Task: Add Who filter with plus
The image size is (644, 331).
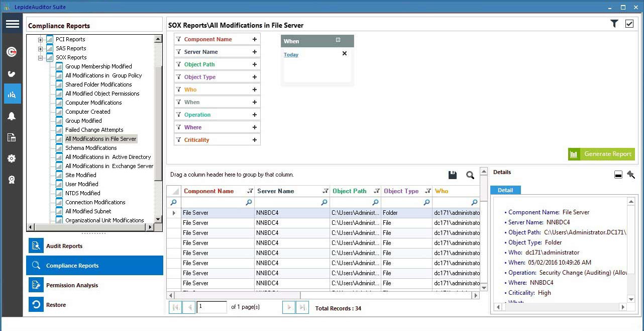Action: tap(255, 90)
